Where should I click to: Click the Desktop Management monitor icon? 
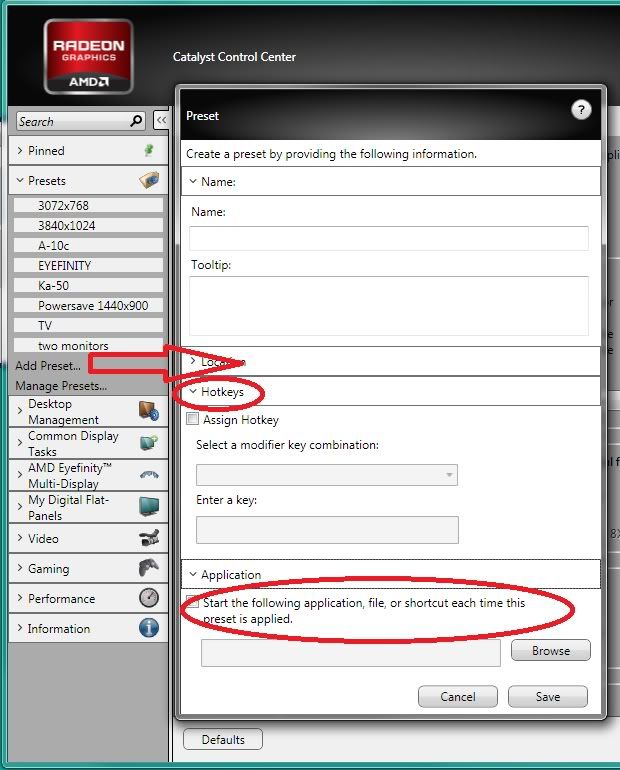click(148, 412)
